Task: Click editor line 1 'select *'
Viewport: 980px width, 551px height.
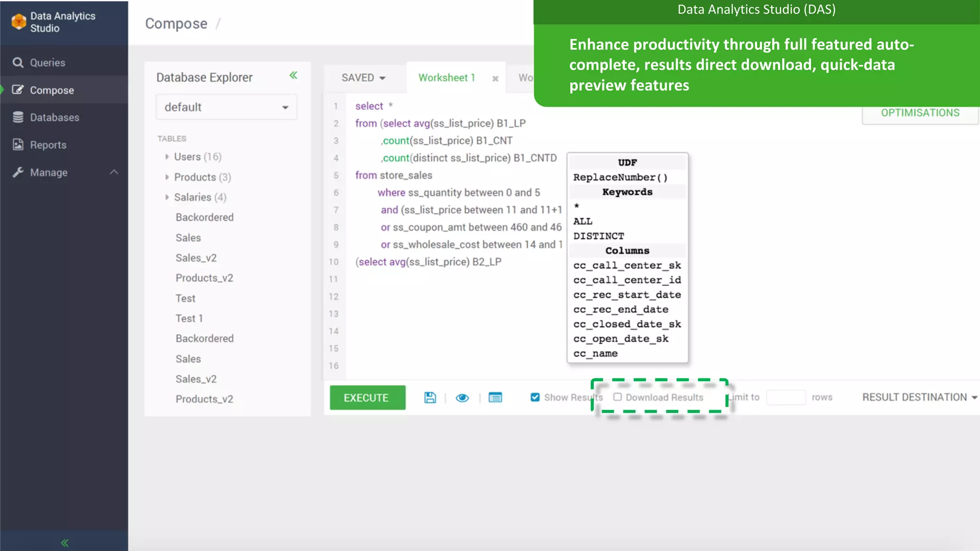Action: [x=374, y=106]
